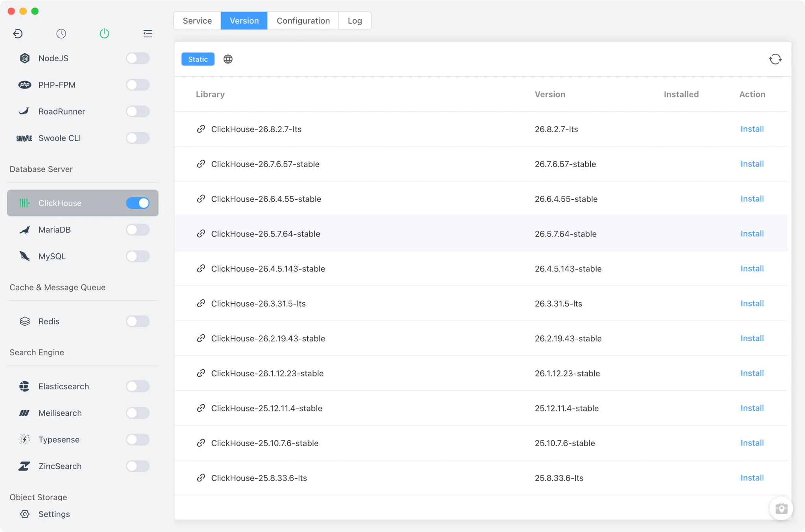805x532 pixels.
Task: Select the PHP-FPM logo icon
Action: [25, 85]
